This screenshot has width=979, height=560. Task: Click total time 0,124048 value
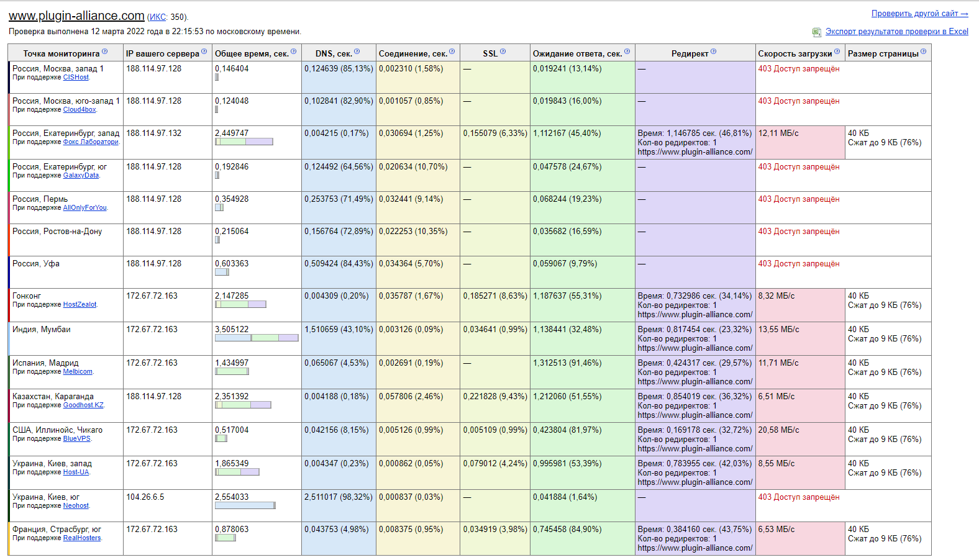232,101
